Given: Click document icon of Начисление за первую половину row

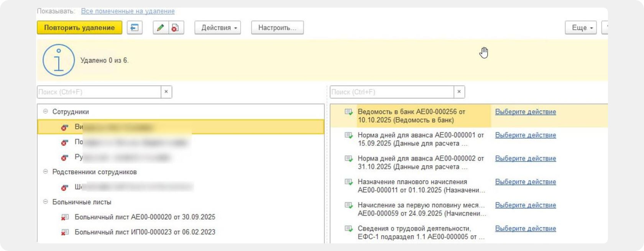Looking at the screenshot, I should 348,205.
